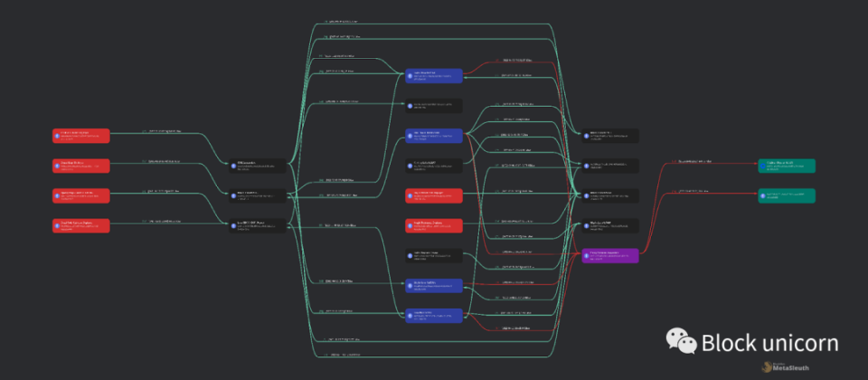The image size is (868, 380).
Task: Click Ethereum icon on topmost red node, left column
Action: [56, 136]
